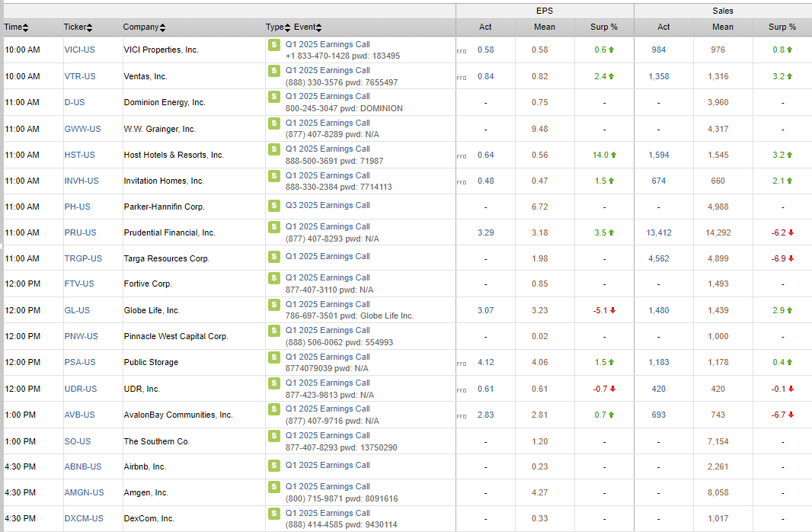Open the AVB-US ticker link

[80, 415]
